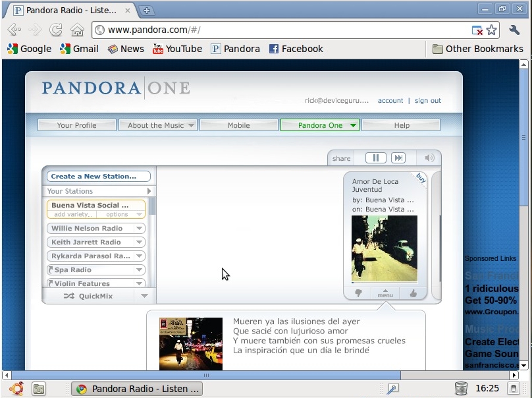Go to the browser home page

pos(77,30)
